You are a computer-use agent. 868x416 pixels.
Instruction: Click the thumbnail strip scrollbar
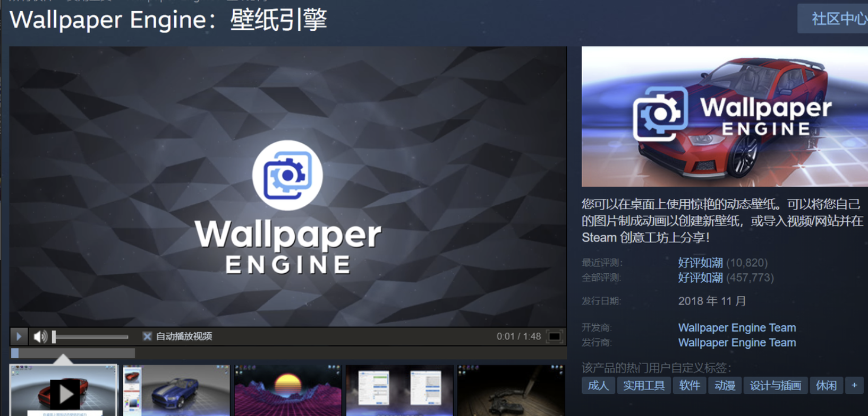click(73, 353)
